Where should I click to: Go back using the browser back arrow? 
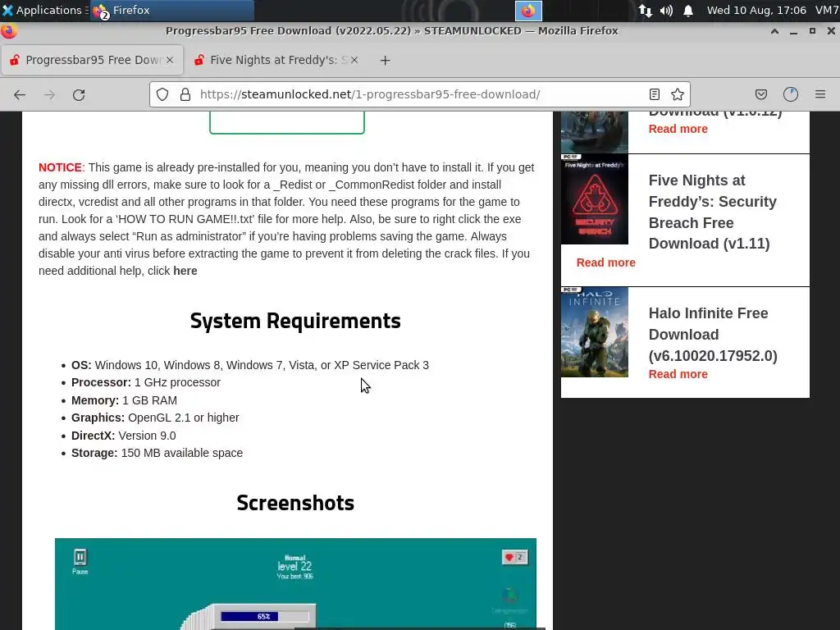[x=20, y=95]
